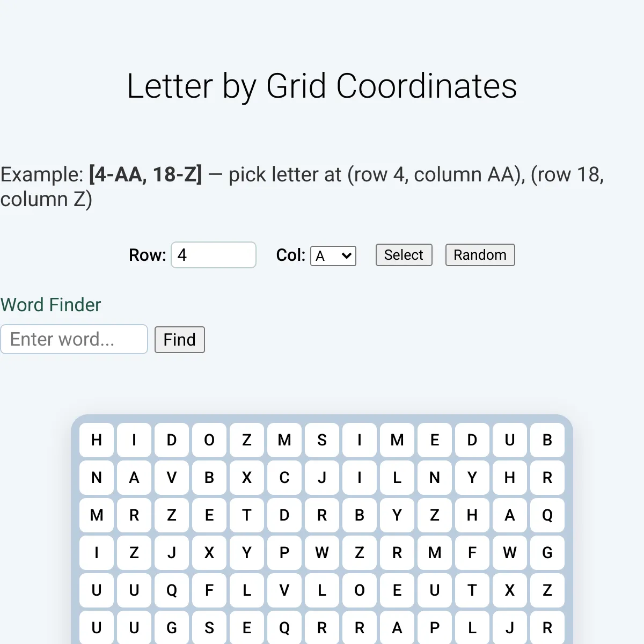Select letter T in the third row
This screenshot has height=644, width=644.
(x=247, y=515)
